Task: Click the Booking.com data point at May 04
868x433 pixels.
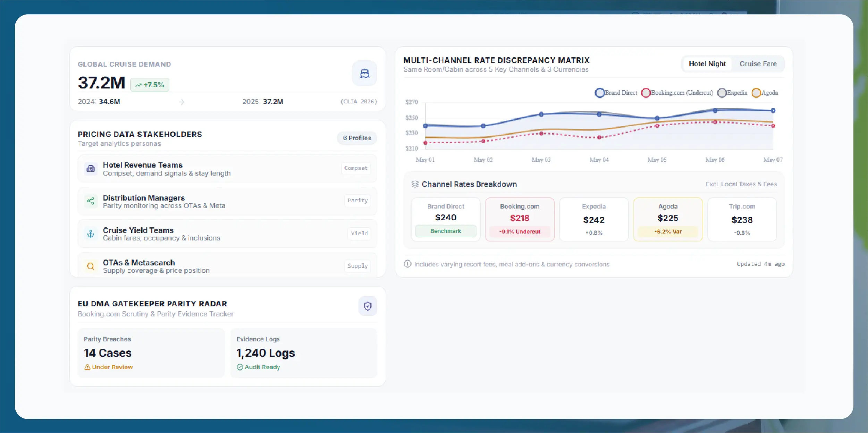Action: 599,137
